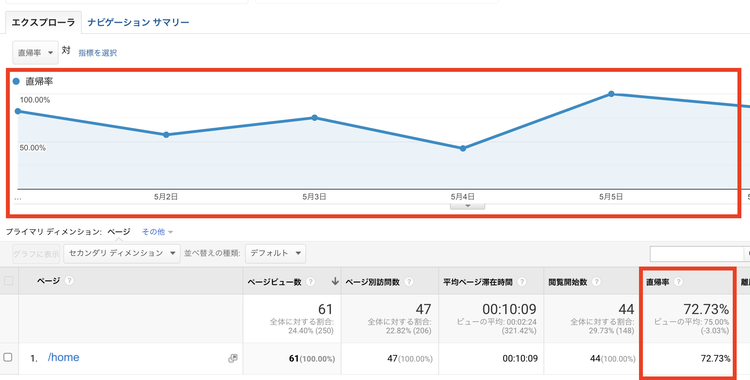750x380 pixels.
Task: Focus the table search input field
Action: coord(696,254)
